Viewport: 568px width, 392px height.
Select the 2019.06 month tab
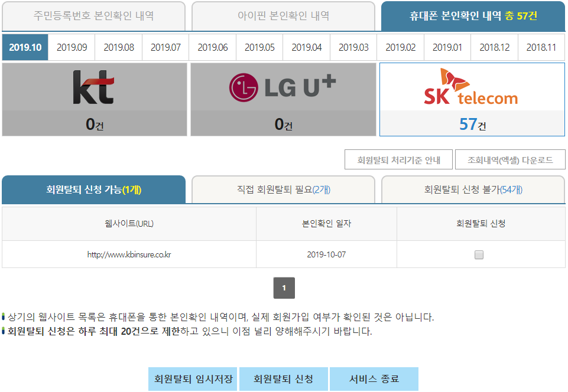click(213, 47)
